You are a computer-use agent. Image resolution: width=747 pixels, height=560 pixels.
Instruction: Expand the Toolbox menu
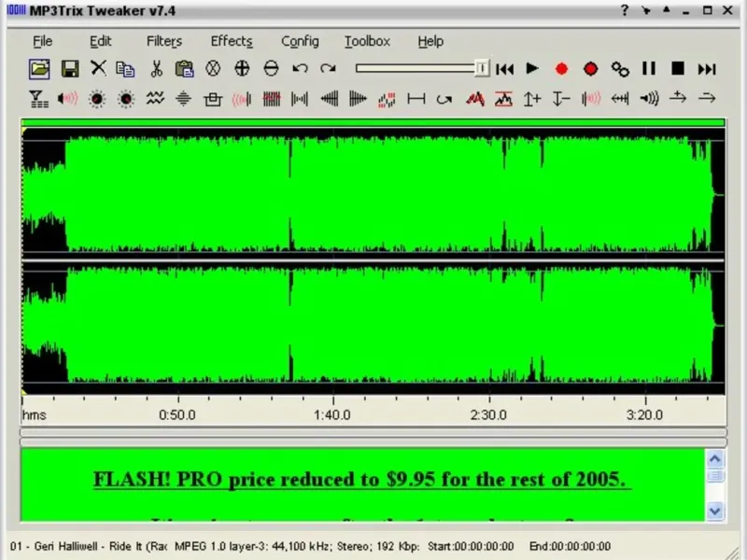click(367, 41)
